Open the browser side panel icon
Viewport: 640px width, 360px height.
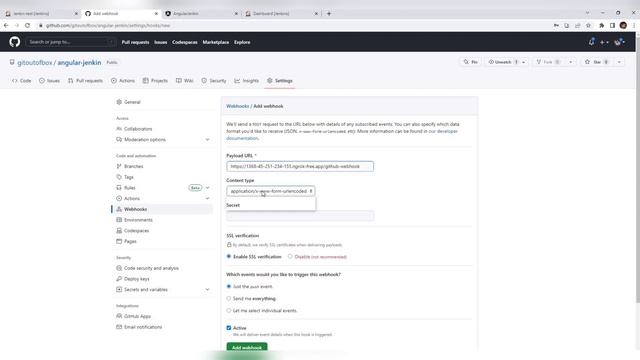[612, 25]
